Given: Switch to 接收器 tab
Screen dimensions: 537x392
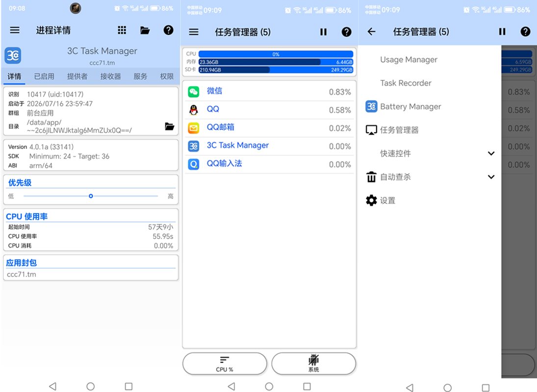Looking at the screenshot, I should click(111, 76).
